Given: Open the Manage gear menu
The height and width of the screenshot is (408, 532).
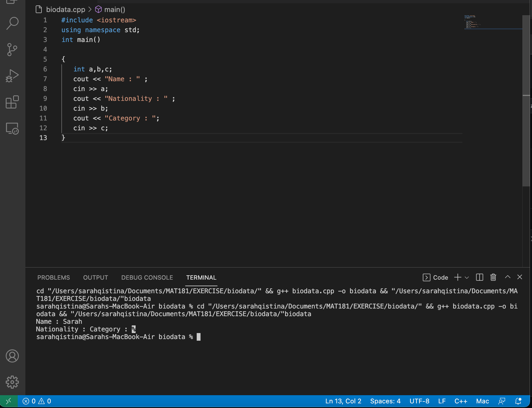Looking at the screenshot, I should pos(12,382).
